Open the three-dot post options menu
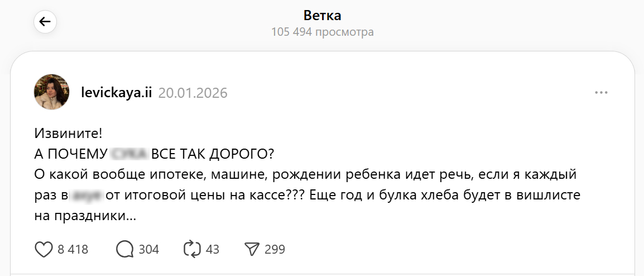The image size is (644, 276). coord(601,93)
